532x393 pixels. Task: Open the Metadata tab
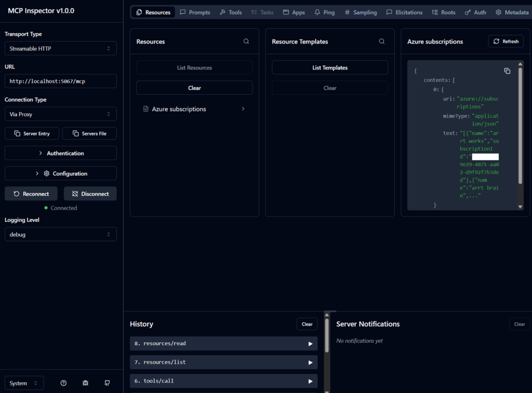click(x=512, y=12)
